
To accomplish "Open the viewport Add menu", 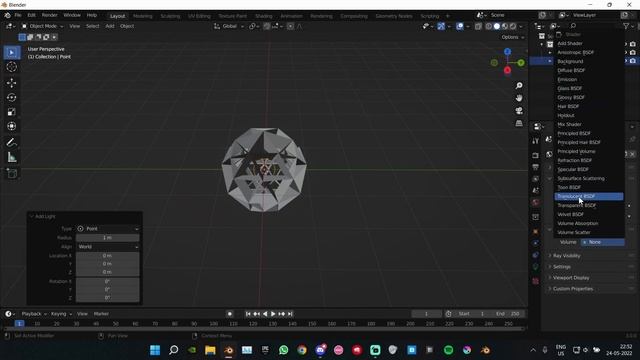I will coord(110,26).
